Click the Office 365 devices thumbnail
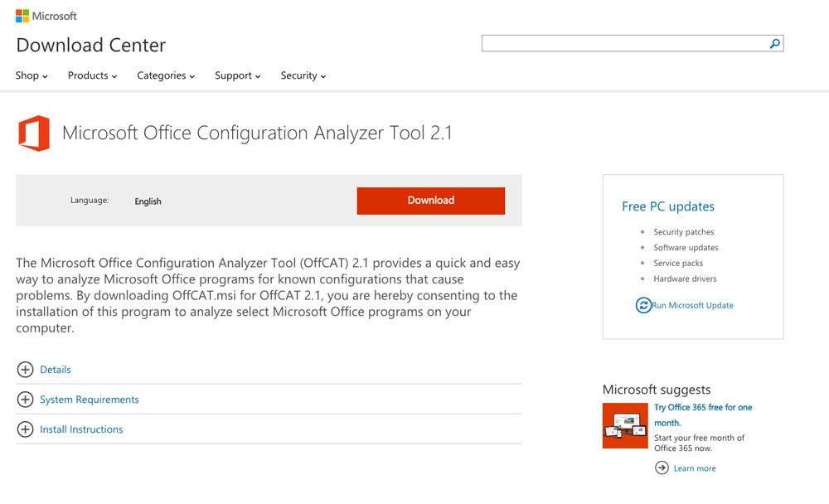Viewport: 829px width, 504px height. (x=625, y=426)
